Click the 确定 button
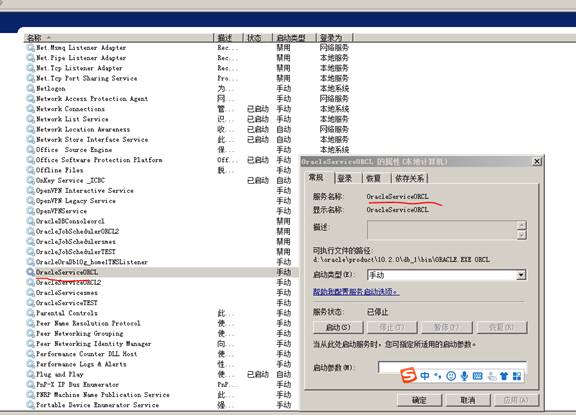 (x=419, y=400)
